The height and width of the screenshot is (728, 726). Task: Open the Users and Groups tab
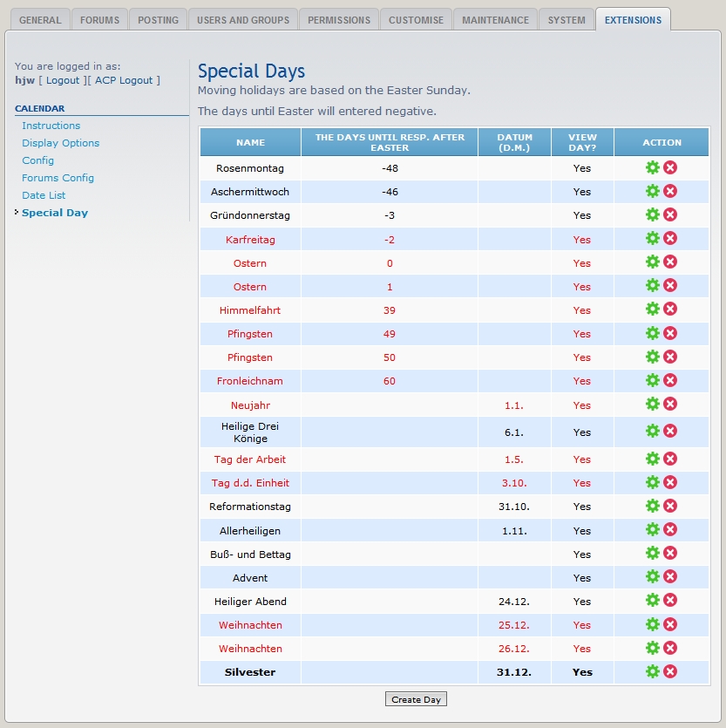click(x=242, y=20)
